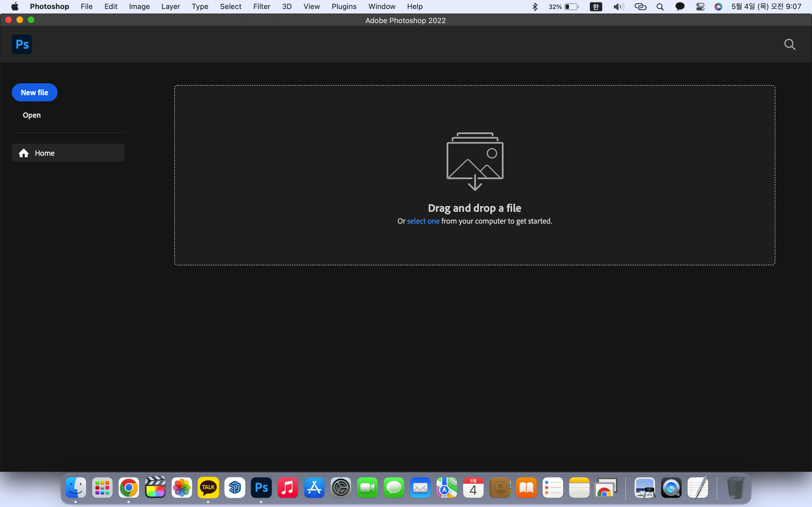This screenshot has height=507, width=812.
Task: Open Photoshop from the Dock
Action: point(261,488)
